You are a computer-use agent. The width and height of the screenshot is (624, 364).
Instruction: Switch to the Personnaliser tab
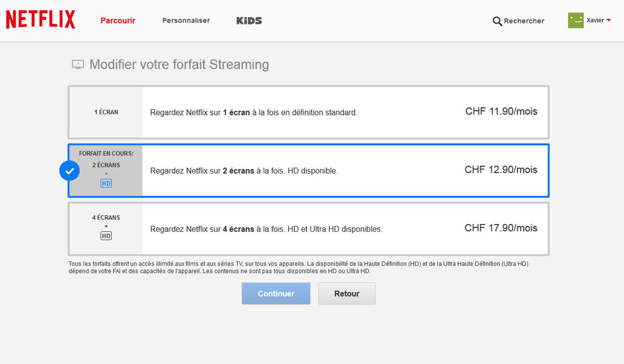pos(186,21)
